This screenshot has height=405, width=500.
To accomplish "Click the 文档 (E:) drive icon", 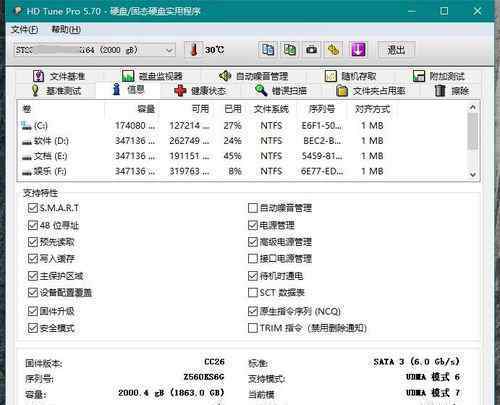I will [x=27, y=157].
